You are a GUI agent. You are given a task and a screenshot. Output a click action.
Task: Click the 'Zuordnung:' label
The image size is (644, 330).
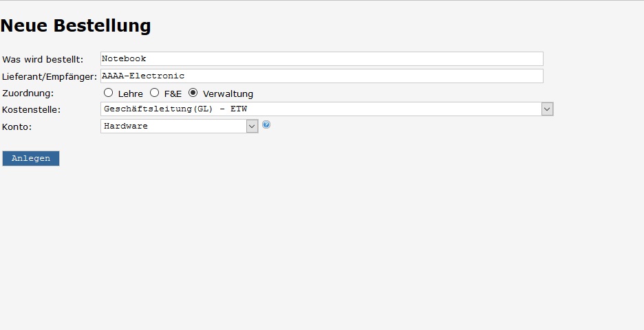point(28,93)
